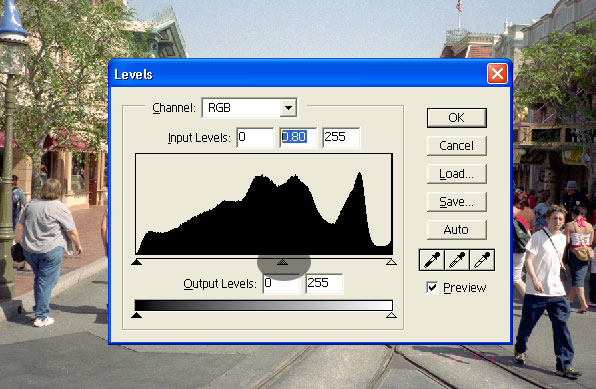Select the white point eyedropper
This screenshot has width=596, height=389.
pyautogui.click(x=482, y=260)
